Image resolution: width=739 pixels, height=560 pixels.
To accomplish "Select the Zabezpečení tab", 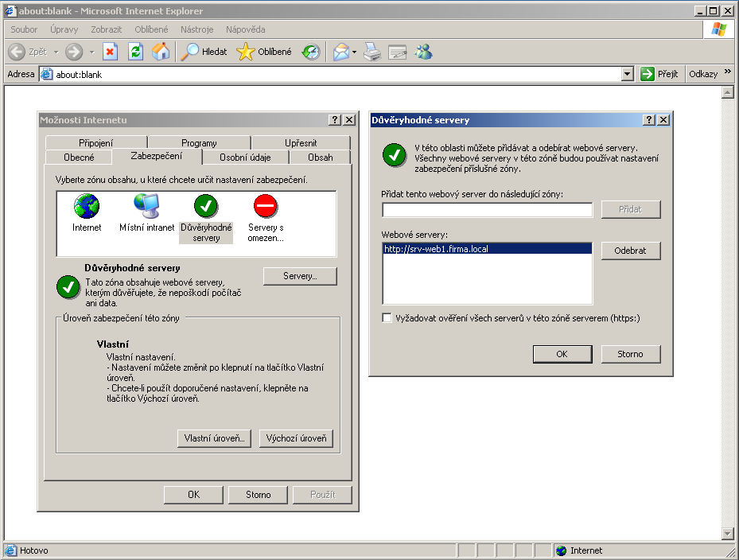I will point(157,156).
